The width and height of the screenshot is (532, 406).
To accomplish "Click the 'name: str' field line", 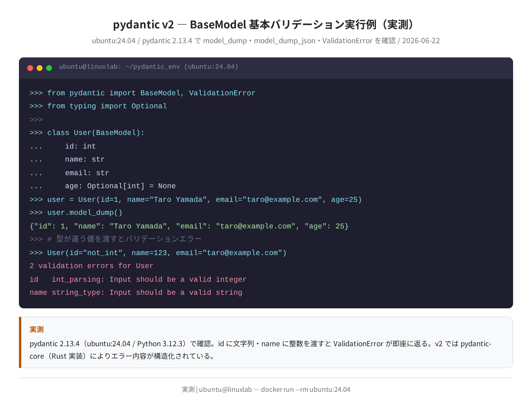I will pyautogui.click(x=67, y=159).
